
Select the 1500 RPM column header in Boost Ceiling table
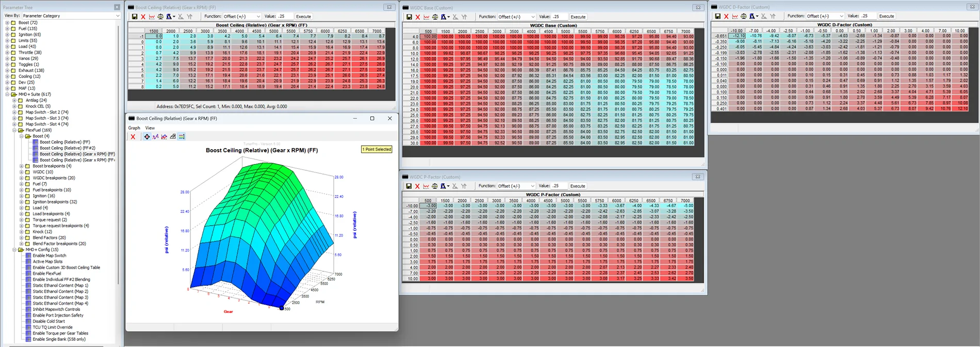pos(154,31)
